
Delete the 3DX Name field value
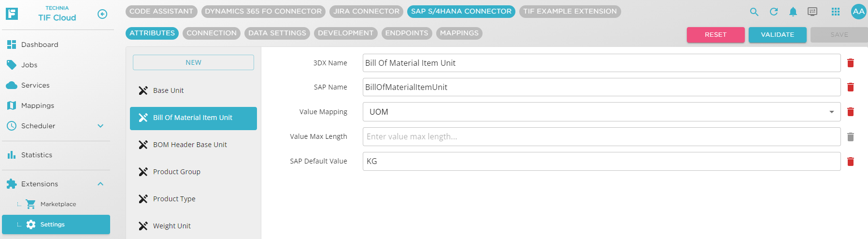tap(851, 63)
